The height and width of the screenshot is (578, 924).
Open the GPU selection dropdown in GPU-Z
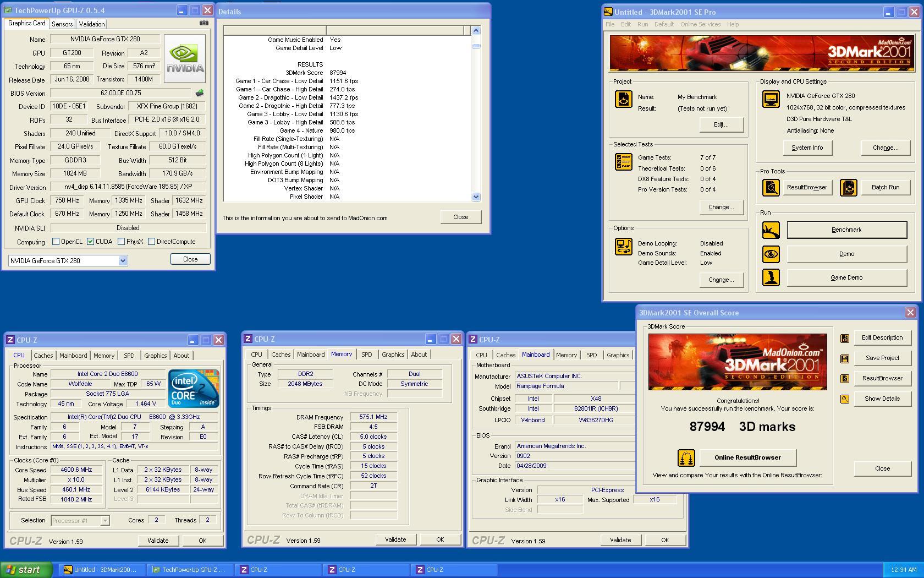point(123,261)
